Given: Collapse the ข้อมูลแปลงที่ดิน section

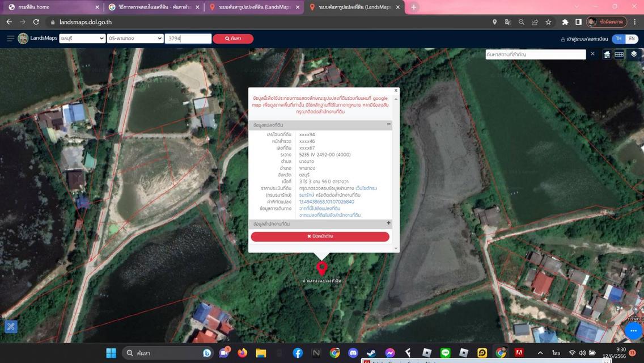Looking at the screenshot, I should (x=388, y=124).
